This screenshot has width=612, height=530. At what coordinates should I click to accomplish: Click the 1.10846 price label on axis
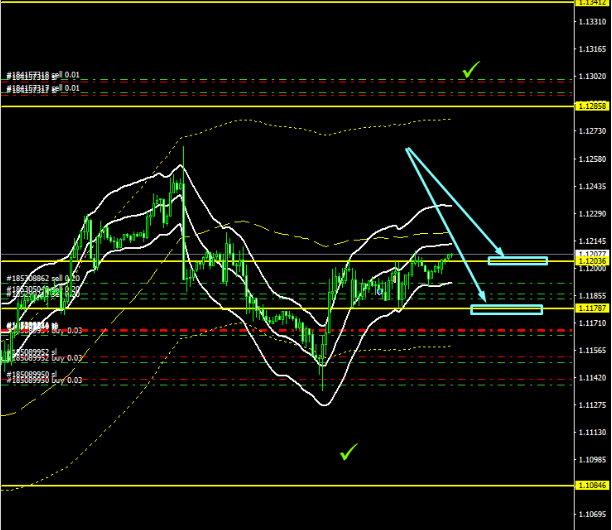click(x=591, y=486)
